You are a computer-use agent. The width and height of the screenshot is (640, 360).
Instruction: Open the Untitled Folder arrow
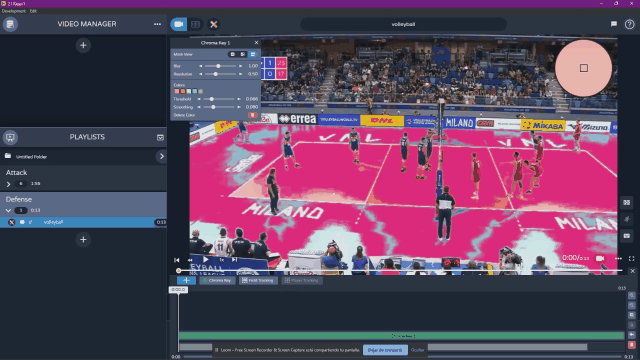click(x=162, y=156)
